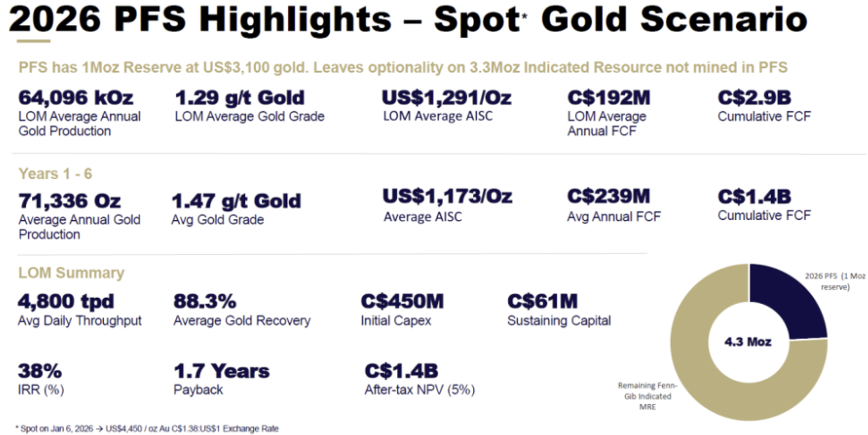868x435 pixels.
Task: Click the 1.47 g/t Gold value
Action: 236,201
